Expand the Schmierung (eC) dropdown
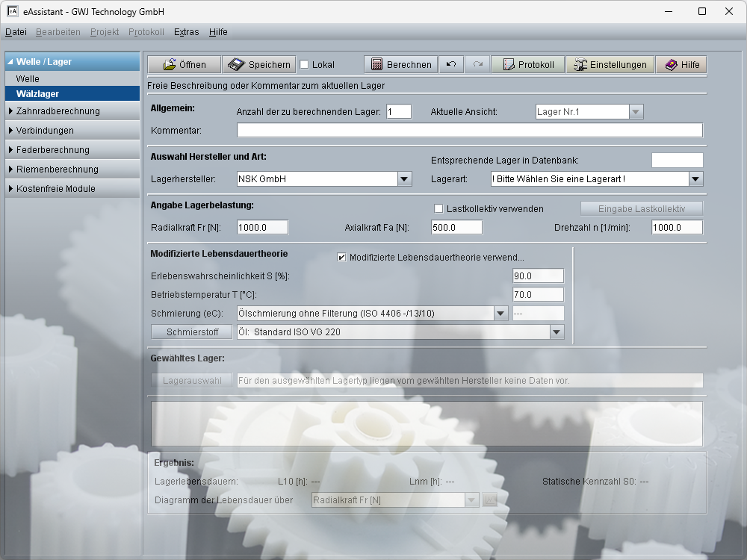747x560 pixels. tap(501, 314)
